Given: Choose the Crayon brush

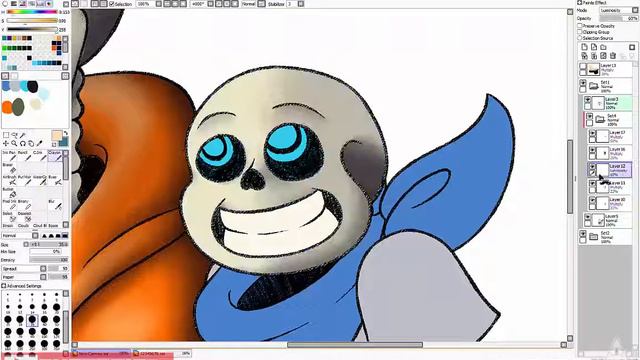Looking at the screenshot, I should (54, 156).
